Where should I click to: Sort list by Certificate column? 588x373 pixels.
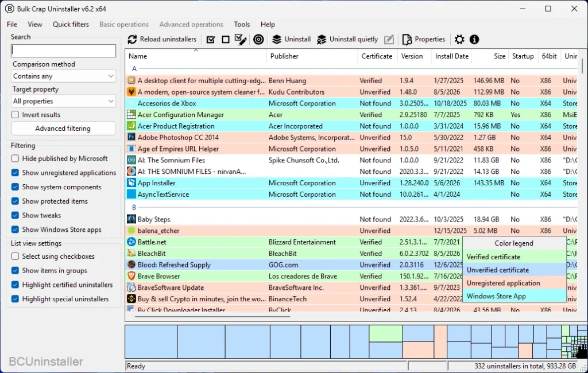pos(377,56)
